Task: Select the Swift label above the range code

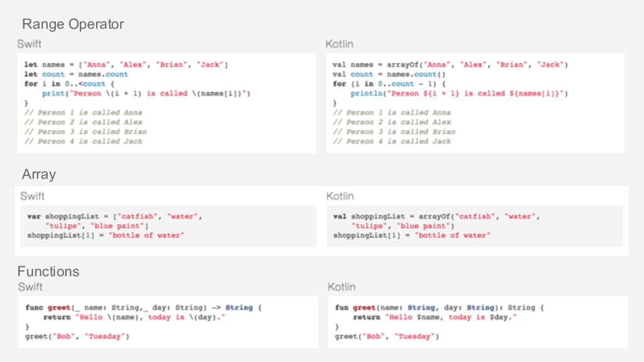Action: tap(29, 44)
